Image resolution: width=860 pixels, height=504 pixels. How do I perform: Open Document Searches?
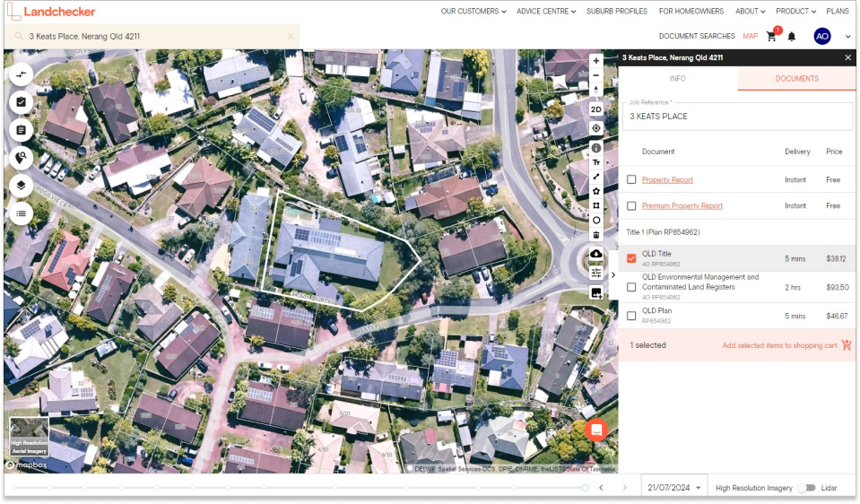[x=697, y=36]
